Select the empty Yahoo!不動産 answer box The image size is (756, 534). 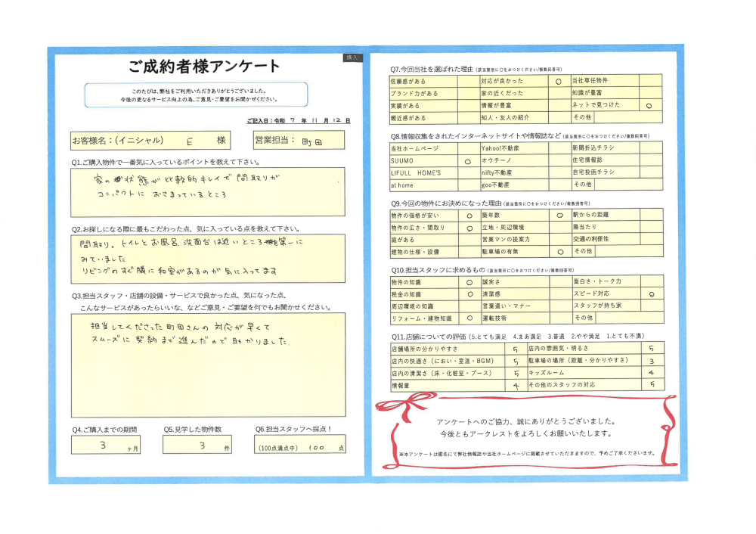click(x=558, y=149)
